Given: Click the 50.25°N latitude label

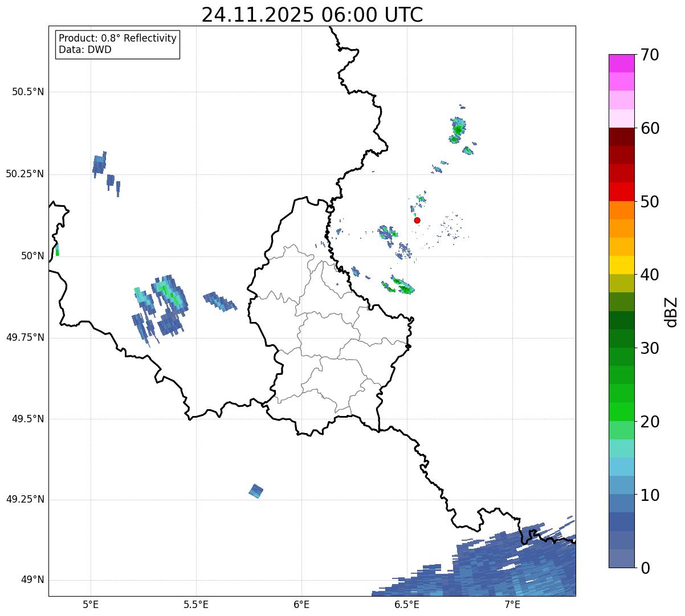Looking at the screenshot, I should 25,174.
